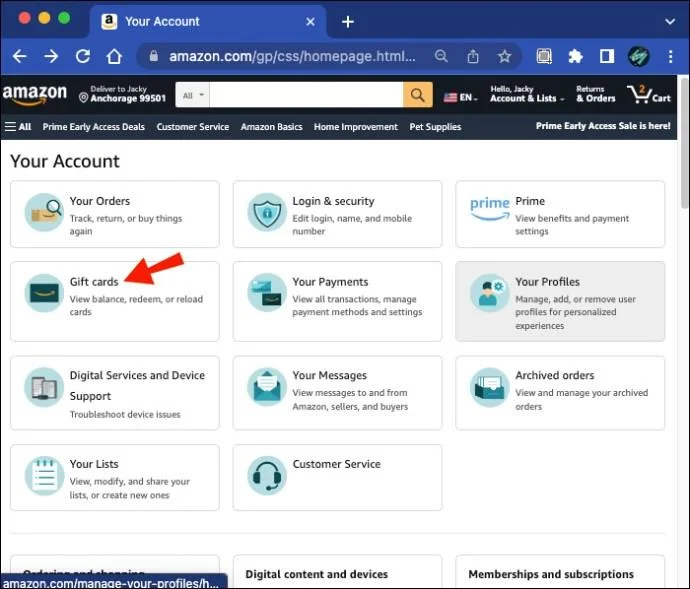
Task: Open the Your Payments heading
Action: coord(330,282)
